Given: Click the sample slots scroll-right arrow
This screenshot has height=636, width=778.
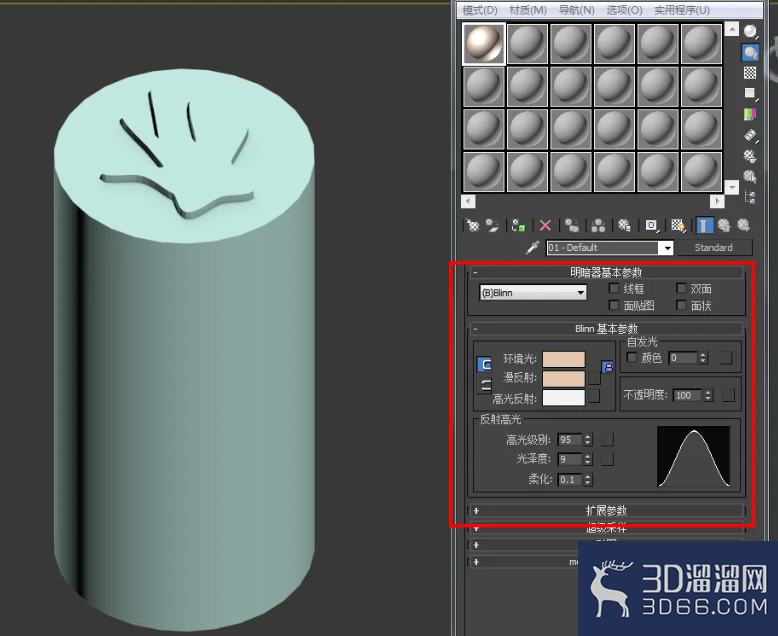Looking at the screenshot, I should pos(717,201).
